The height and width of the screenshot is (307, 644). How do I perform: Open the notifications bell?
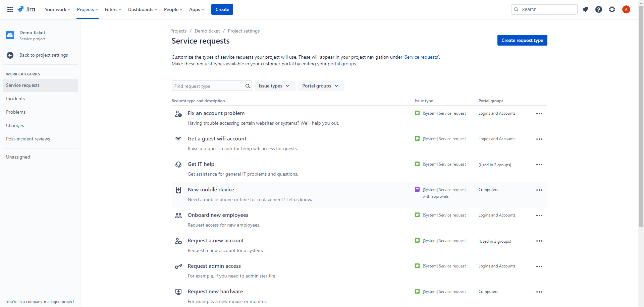pyautogui.click(x=585, y=9)
